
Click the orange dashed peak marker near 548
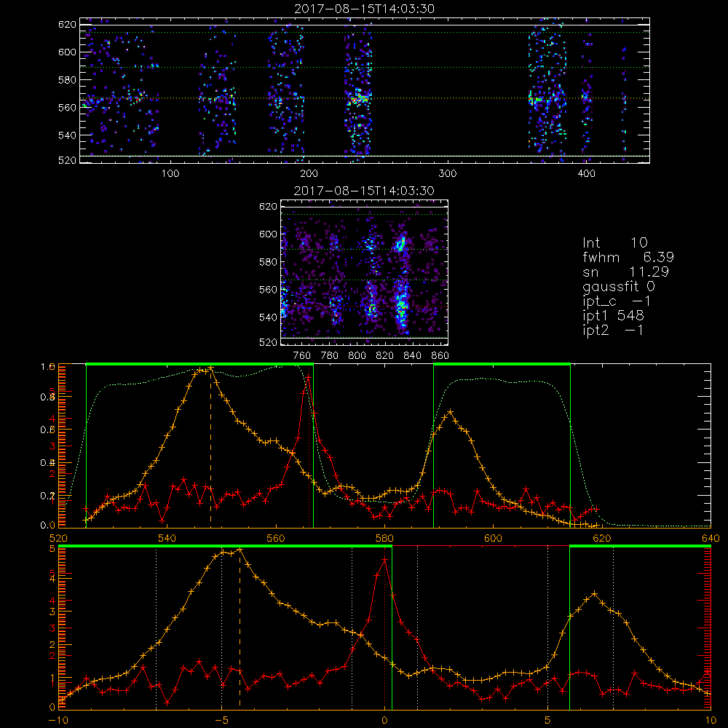coord(210,448)
